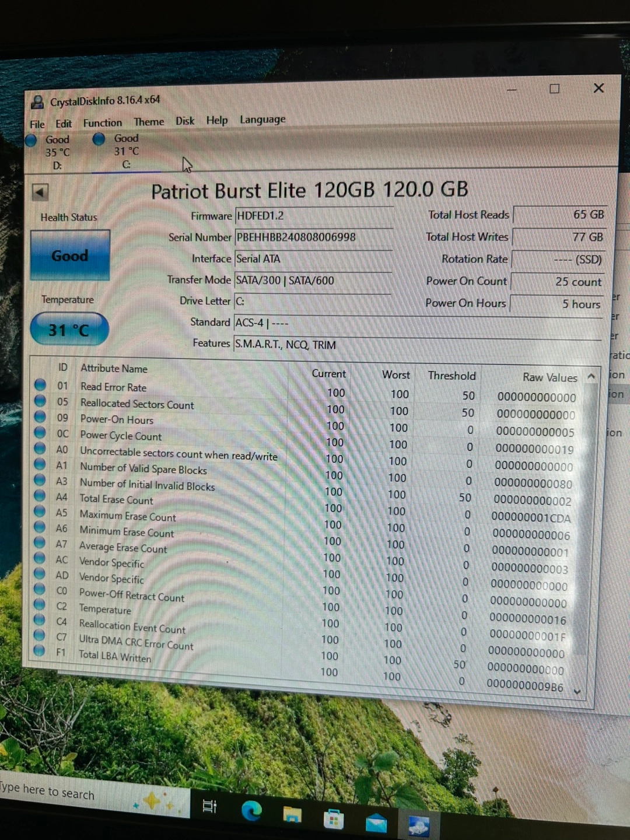This screenshot has height=840, width=630.
Task: Select the Power Cycle Count attribute name
Action: tap(121, 436)
